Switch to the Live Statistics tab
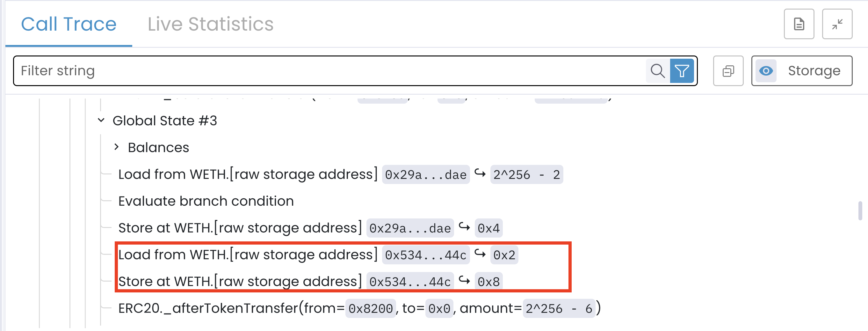868x331 pixels. (210, 24)
